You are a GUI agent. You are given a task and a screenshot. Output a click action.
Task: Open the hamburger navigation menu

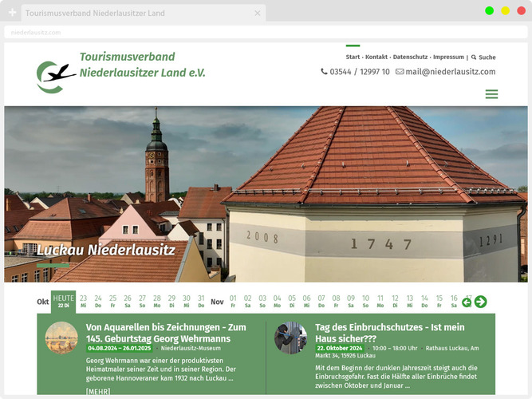click(491, 94)
